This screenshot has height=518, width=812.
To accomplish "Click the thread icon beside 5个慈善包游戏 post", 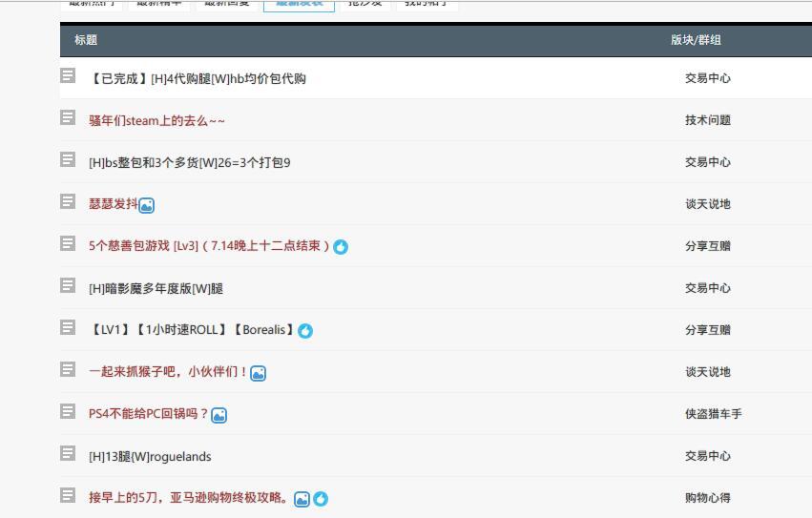I will (68, 243).
